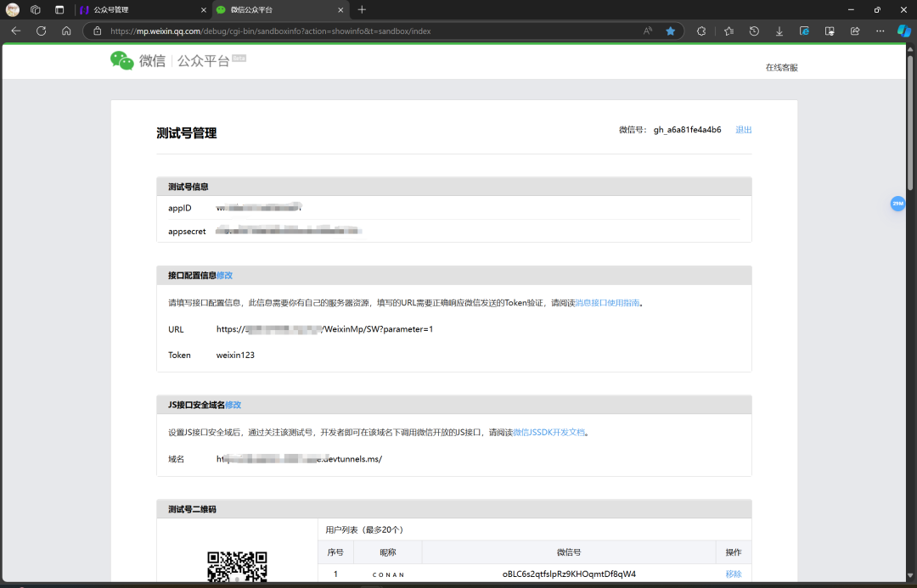917x588 pixels.
Task: Click 修改 next to JS接口安全域名
Action: tap(233, 405)
